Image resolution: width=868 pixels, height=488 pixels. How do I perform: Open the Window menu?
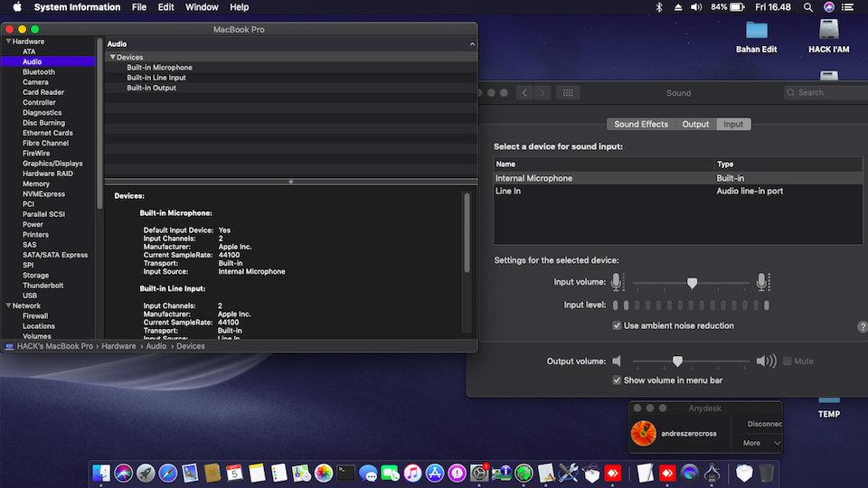tap(202, 7)
